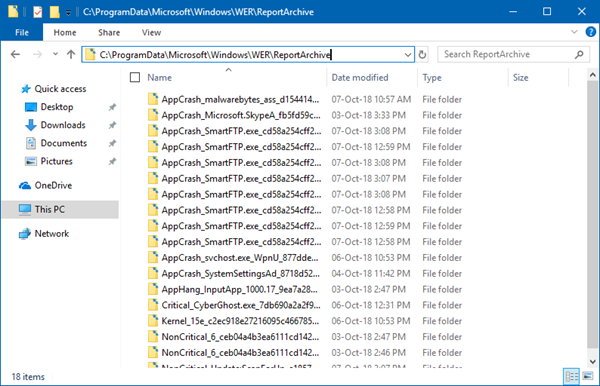Click Properties icon in quick access toolbar

click(38, 12)
